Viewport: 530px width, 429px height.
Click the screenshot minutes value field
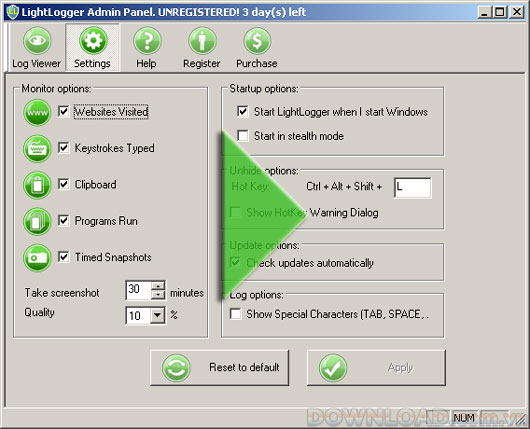[138, 290]
